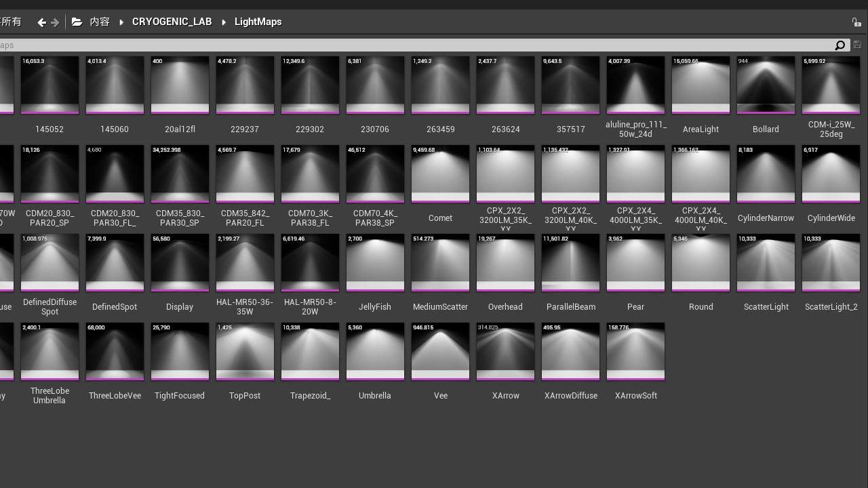
Task: Navigate to the CRYOGENIC_LAB folder breadcrumb
Action: (x=172, y=22)
